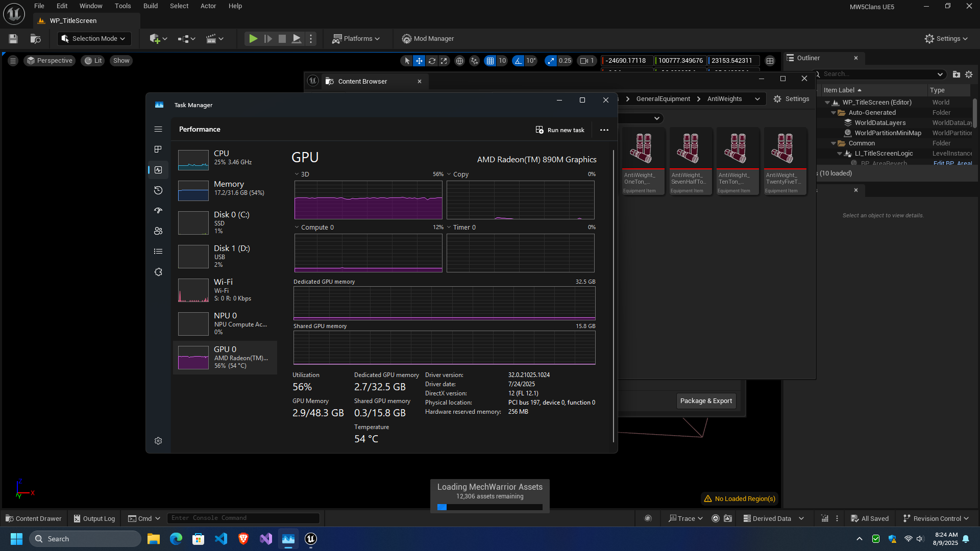The width and height of the screenshot is (980, 551).
Task: Select NPU 0 in the performance list
Action: coord(225,323)
